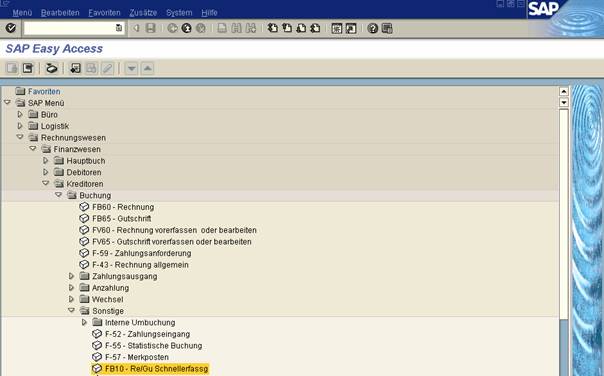This screenshot has height=376, width=604.
Task: Open Customize Local Layout icon
Action: tap(387, 28)
